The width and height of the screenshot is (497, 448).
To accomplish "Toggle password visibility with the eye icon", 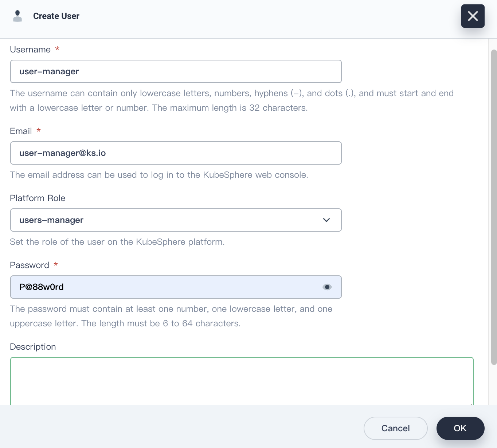I will [327, 287].
